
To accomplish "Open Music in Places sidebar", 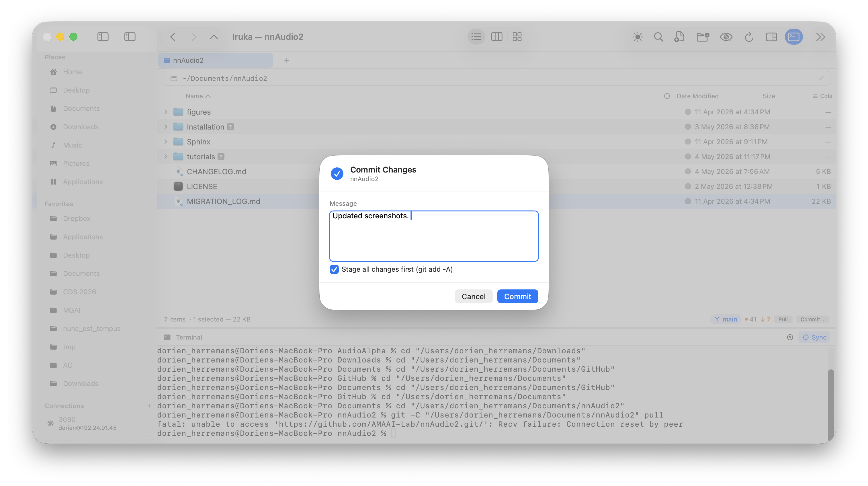I will 72,145.
